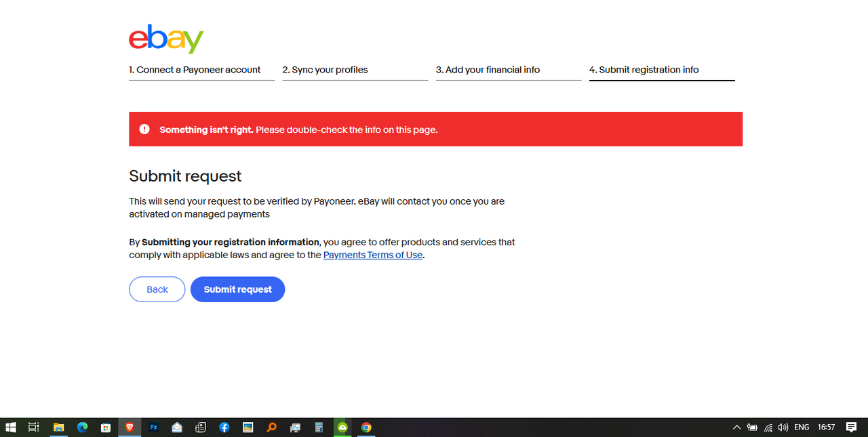This screenshot has height=437, width=868.
Task: Open Microsoft Store from the taskbar
Action: 106,428
